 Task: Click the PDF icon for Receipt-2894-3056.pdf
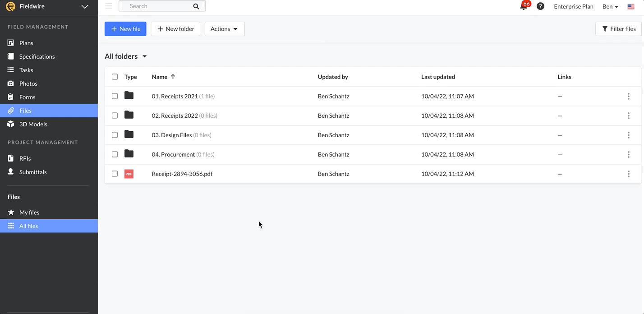(129, 174)
